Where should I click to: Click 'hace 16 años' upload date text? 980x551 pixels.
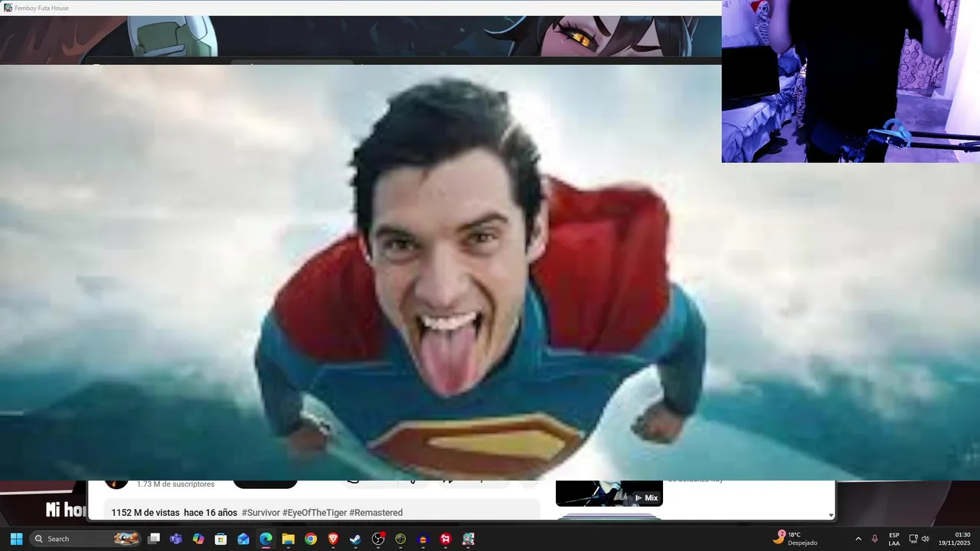pos(211,513)
